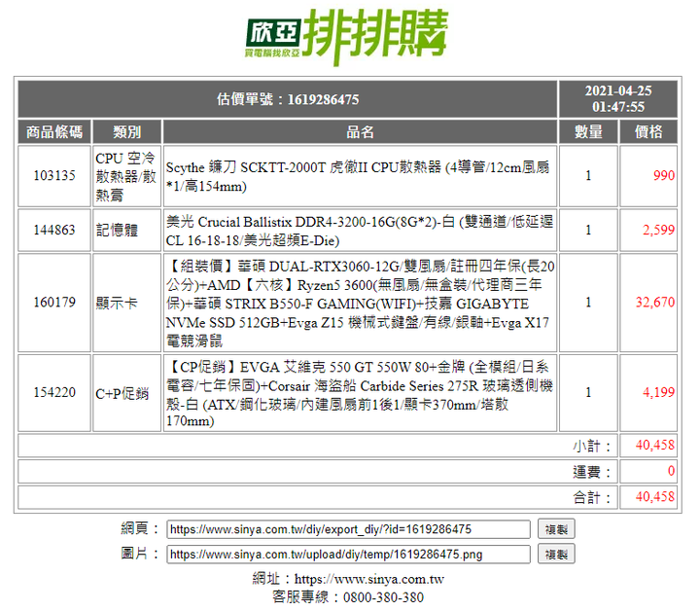Image resolution: width=700 pixels, height=611 pixels.
Task: Click the quantity 1 in the 103135 row
Action: pyautogui.click(x=588, y=175)
